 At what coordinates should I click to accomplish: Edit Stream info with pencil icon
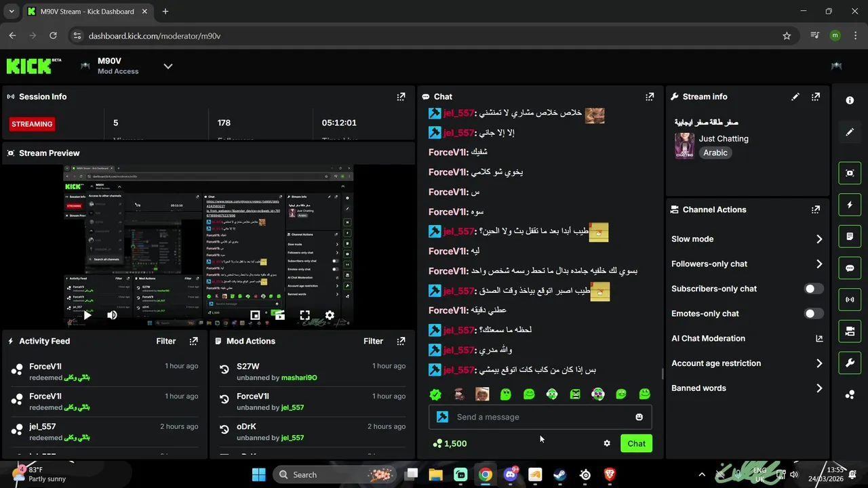tap(795, 97)
